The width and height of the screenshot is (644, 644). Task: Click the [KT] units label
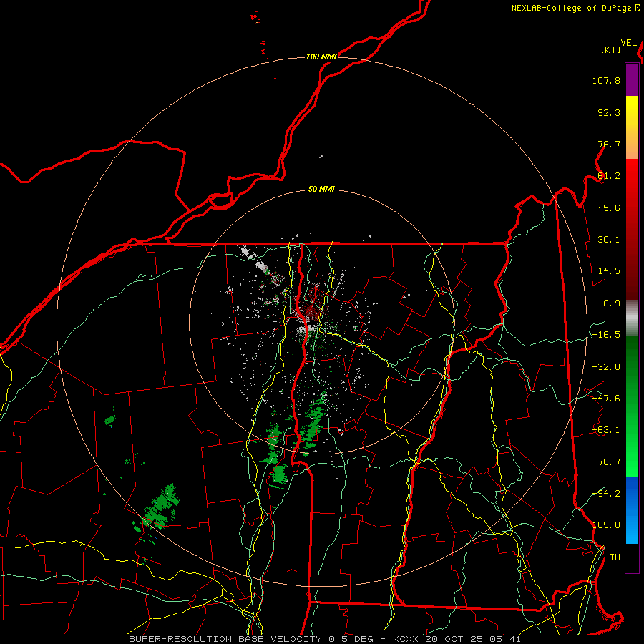611,49
